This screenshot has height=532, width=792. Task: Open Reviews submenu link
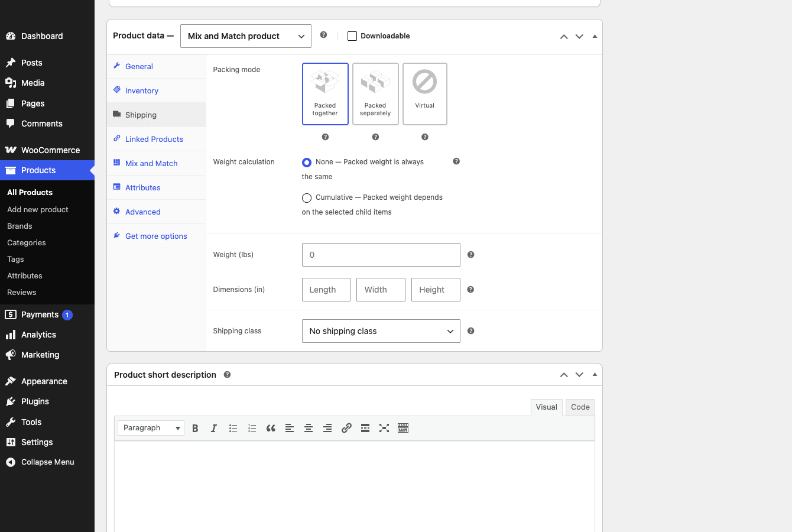[x=22, y=292]
